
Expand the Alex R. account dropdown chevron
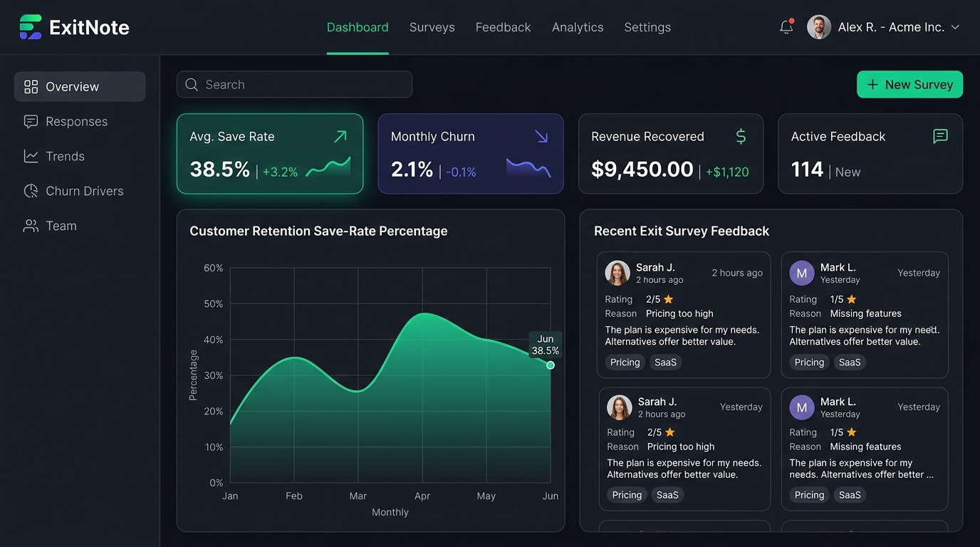click(955, 27)
